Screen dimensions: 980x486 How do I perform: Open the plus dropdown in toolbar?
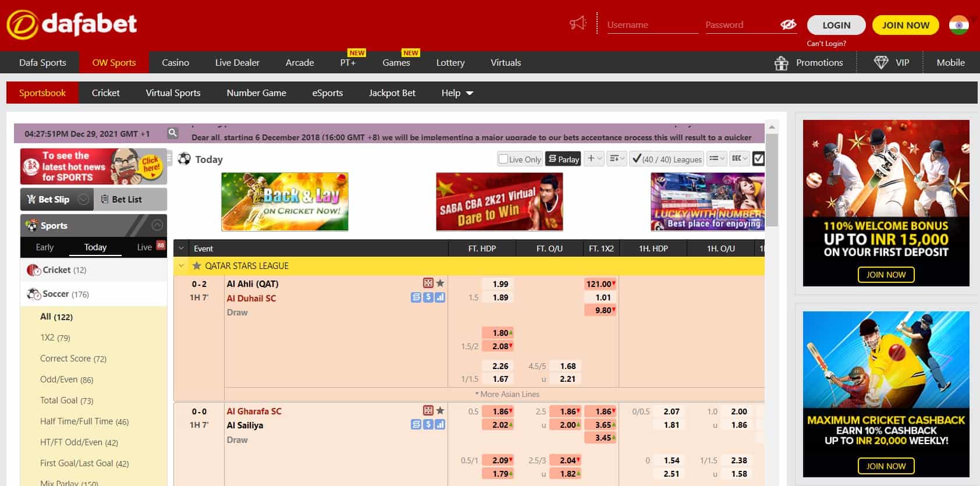click(x=594, y=158)
